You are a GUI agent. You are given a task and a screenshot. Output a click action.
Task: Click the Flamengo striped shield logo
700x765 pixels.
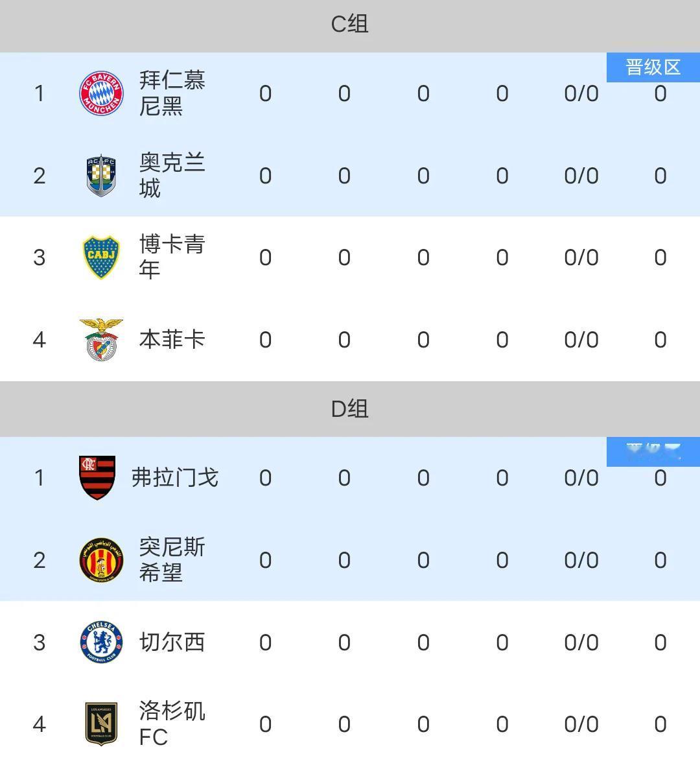point(98,478)
